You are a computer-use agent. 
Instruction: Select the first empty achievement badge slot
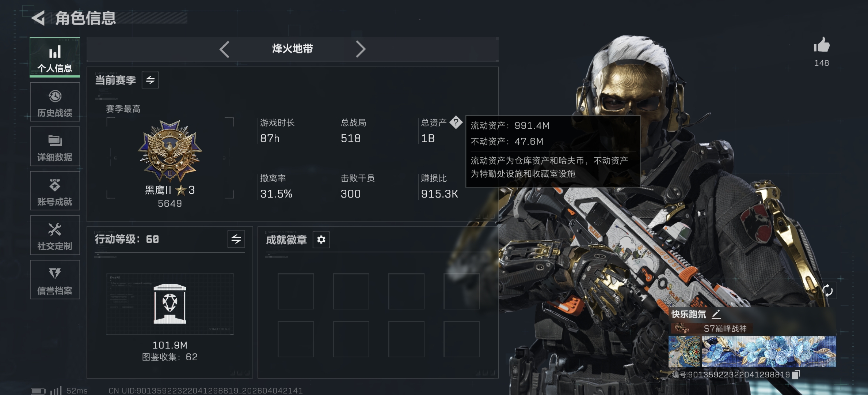point(296,291)
